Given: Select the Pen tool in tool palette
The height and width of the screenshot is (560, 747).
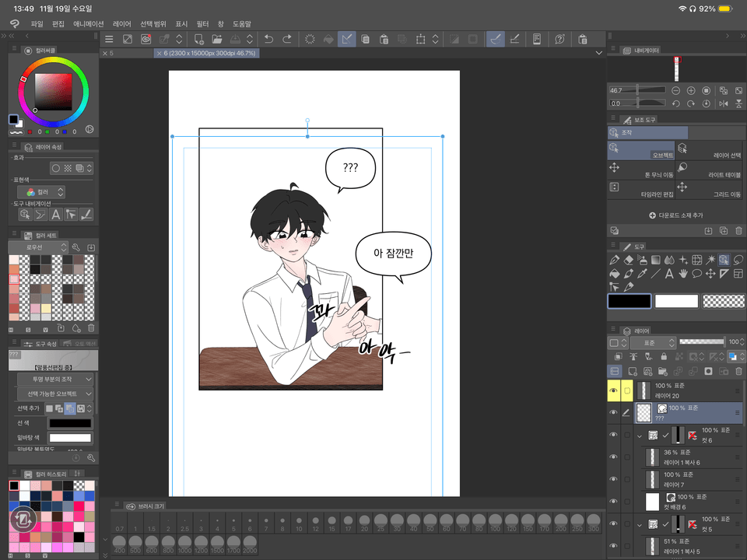Looking at the screenshot, I should pos(614,260).
